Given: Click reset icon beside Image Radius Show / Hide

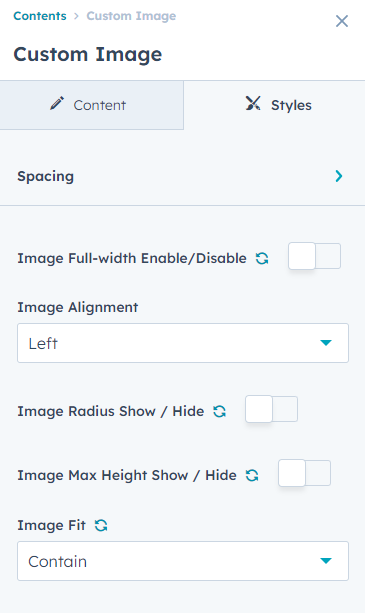Looking at the screenshot, I should [x=219, y=411].
